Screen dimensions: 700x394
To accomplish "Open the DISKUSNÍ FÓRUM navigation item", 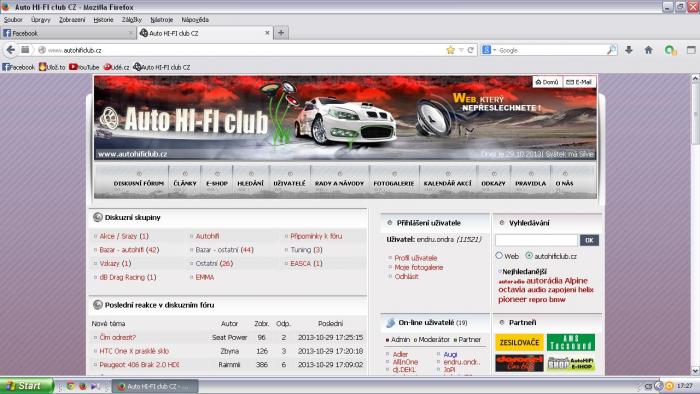I will pyautogui.click(x=138, y=183).
